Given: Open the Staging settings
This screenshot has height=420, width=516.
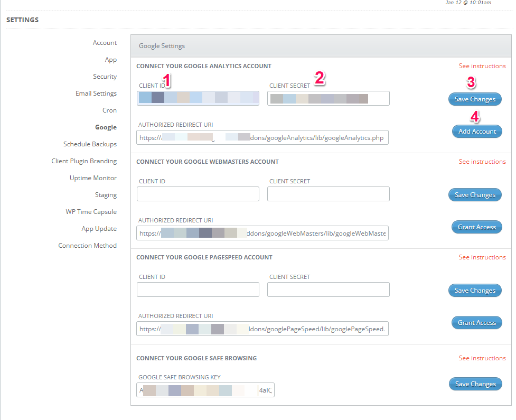Looking at the screenshot, I should tap(106, 195).
